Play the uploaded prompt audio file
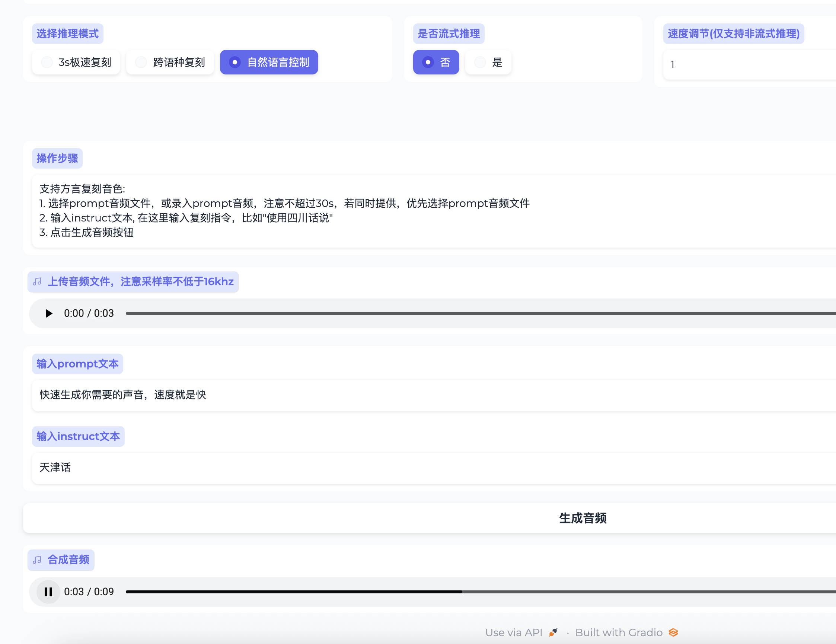The image size is (836, 644). [49, 313]
